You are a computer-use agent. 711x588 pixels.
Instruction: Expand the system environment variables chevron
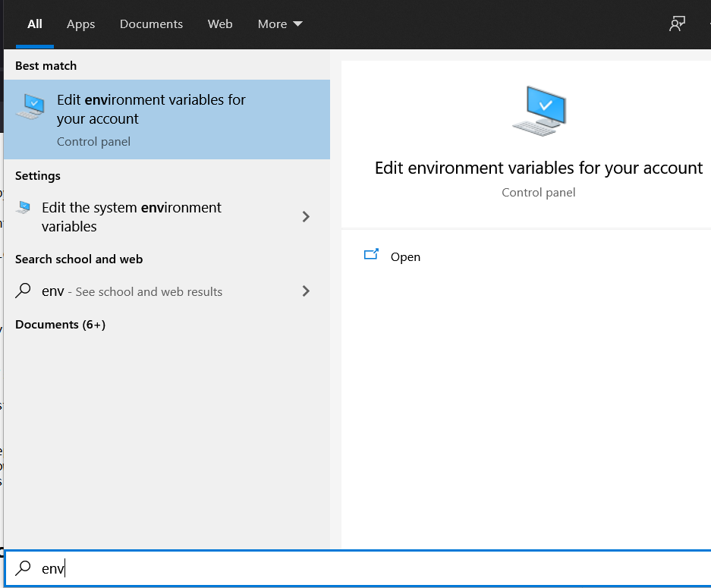[x=306, y=217]
